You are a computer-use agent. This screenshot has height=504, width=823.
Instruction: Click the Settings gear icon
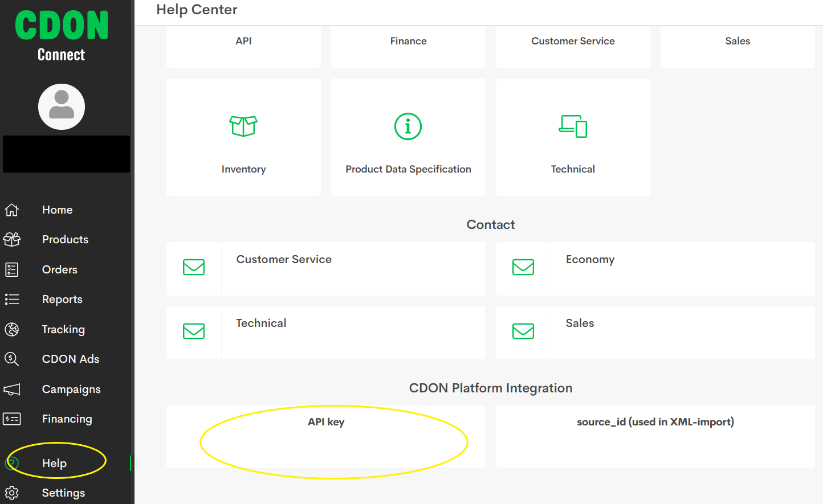point(12,493)
